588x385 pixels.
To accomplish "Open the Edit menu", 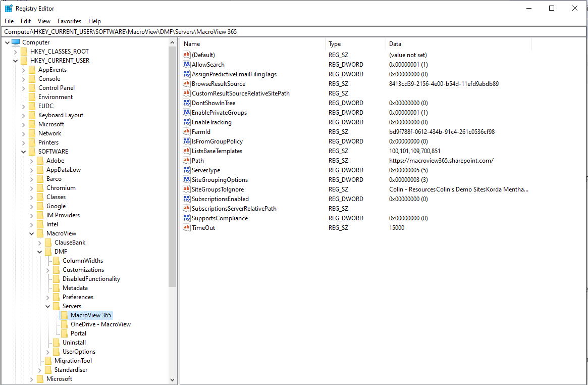I will tap(26, 21).
